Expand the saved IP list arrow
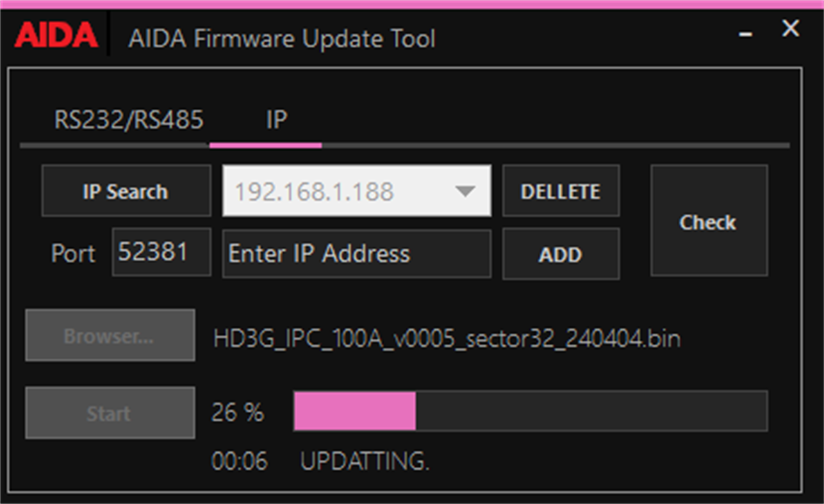Viewport: 824px width, 504px height. click(467, 190)
